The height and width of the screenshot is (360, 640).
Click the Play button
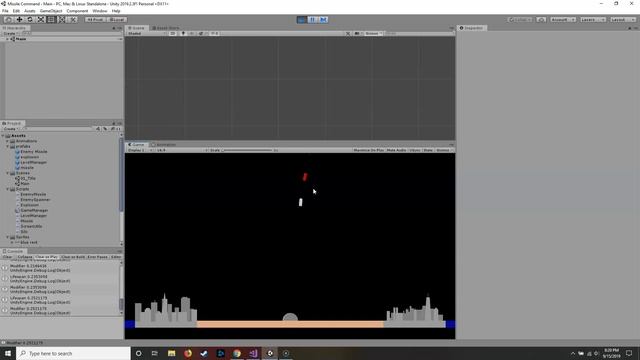tap(302, 20)
